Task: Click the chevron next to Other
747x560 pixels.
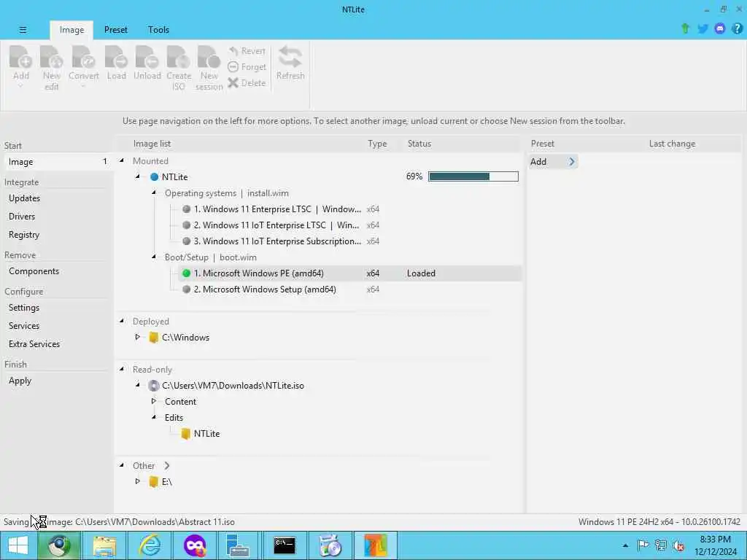Action: 167,466
